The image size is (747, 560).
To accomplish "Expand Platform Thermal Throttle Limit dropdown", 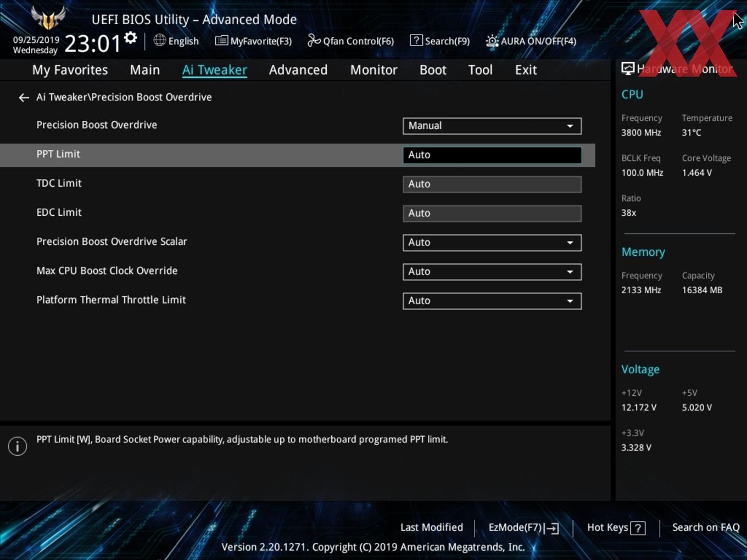I will pyautogui.click(x=492, y=300).
